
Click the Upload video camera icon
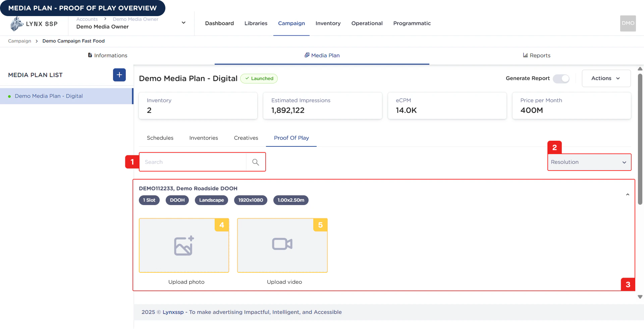click(x=282, y=244)
